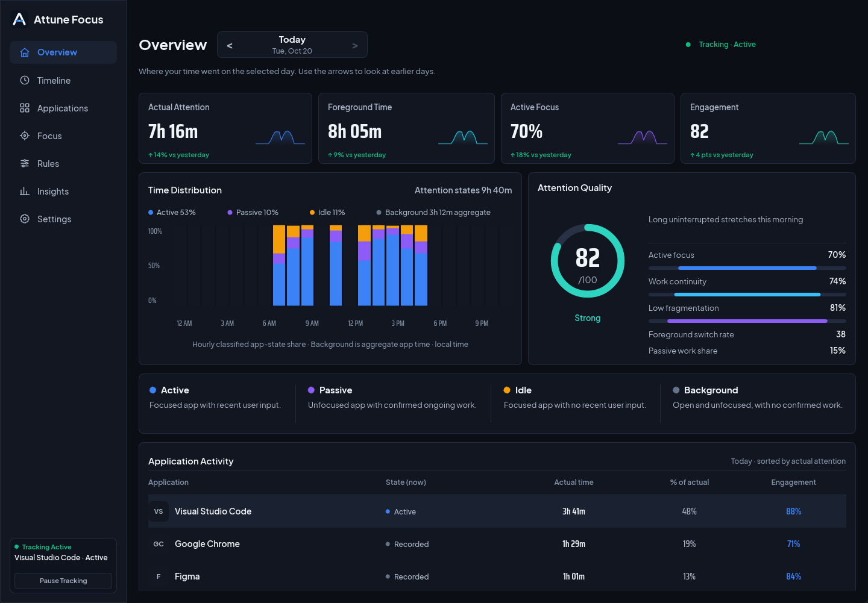Go to the next day arrow
Image resolution: width=868 pixels, height=603 pixels.
pyautogui.click(x=355, y=45)
